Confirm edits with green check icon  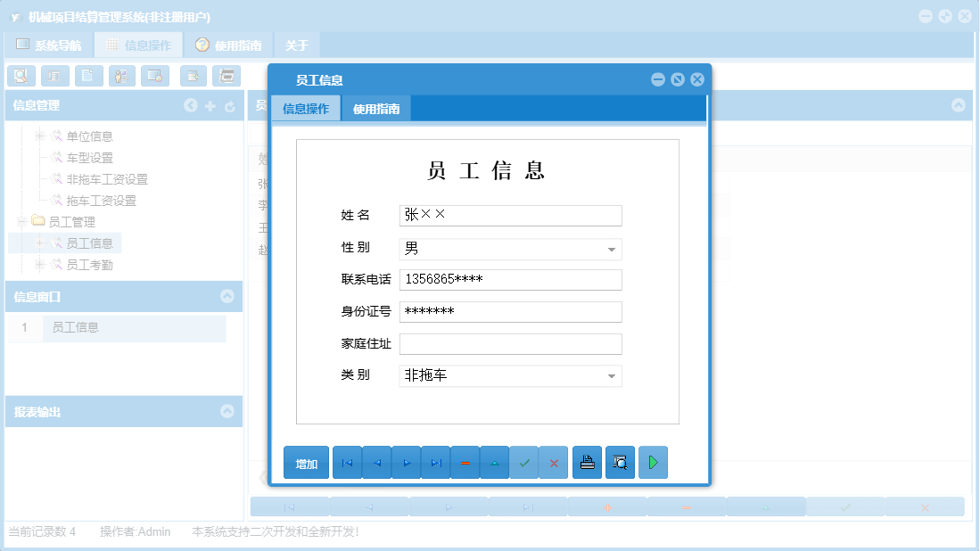[524, 462]
